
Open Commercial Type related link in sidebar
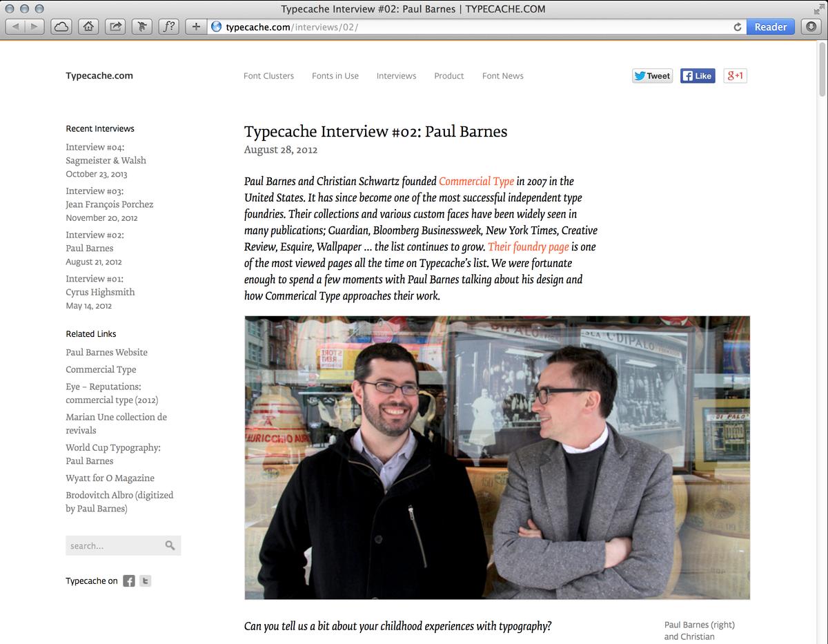pos(101,369)
